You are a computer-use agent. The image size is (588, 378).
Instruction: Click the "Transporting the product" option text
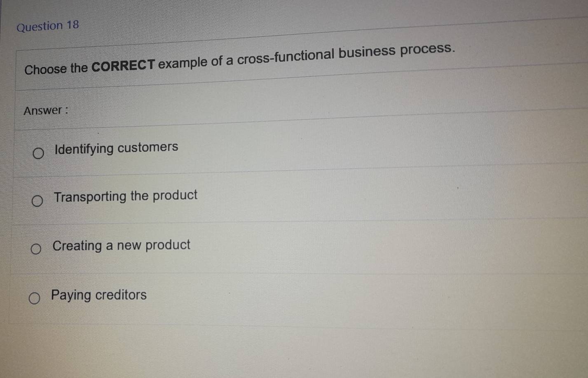pos(126,196)
